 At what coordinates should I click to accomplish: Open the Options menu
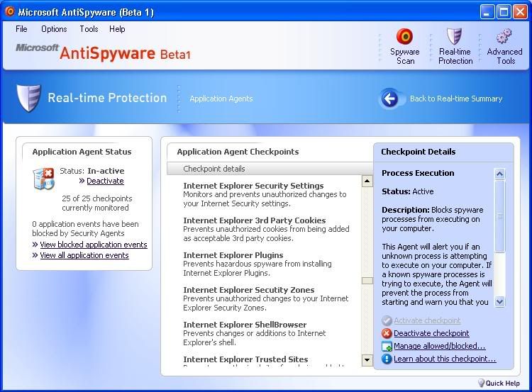pos(54,29)
